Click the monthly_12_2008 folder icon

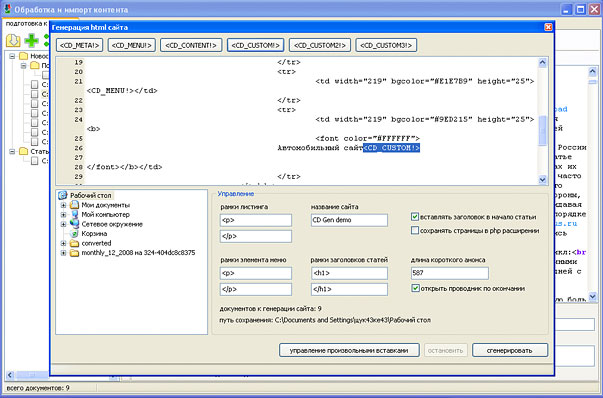pos(74,253)
